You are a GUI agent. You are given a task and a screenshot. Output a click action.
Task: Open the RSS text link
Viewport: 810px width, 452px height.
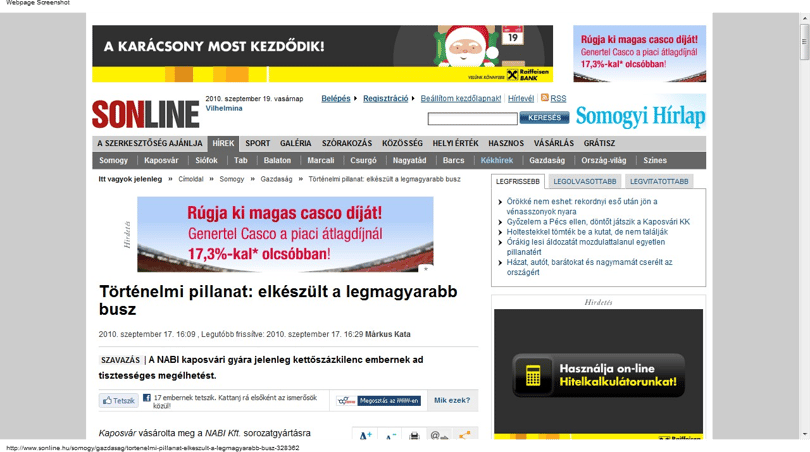coord(558,99)
